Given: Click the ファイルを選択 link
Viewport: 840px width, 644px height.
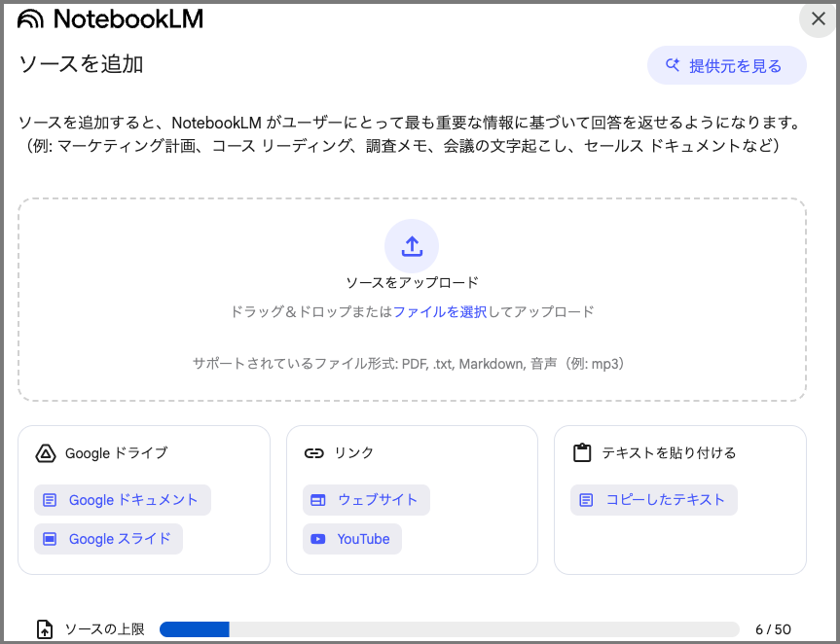Looking at the screenshot, I should tap(440, 311).
